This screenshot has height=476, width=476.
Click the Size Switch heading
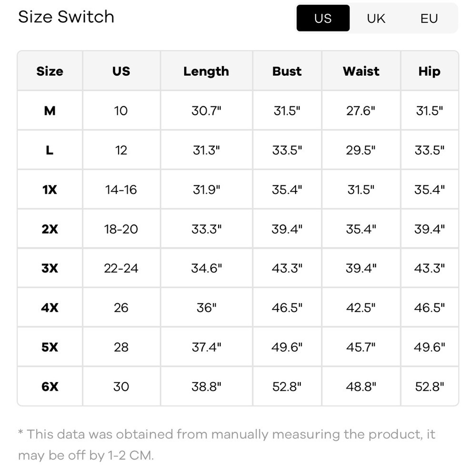pyautogui.click(x=66, y=17)
